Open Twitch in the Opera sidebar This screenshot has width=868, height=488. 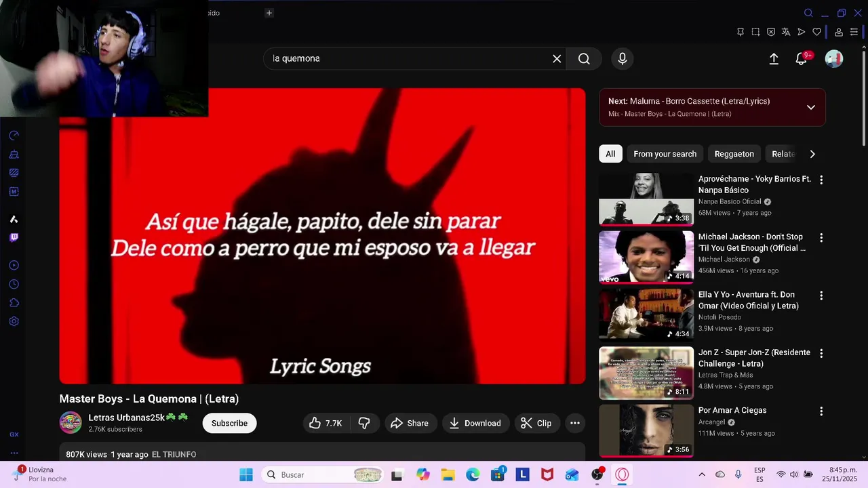tap(14, 237)
